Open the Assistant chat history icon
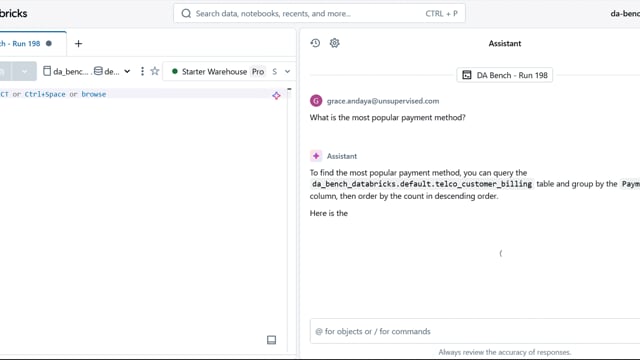 [x=315, y=43]
